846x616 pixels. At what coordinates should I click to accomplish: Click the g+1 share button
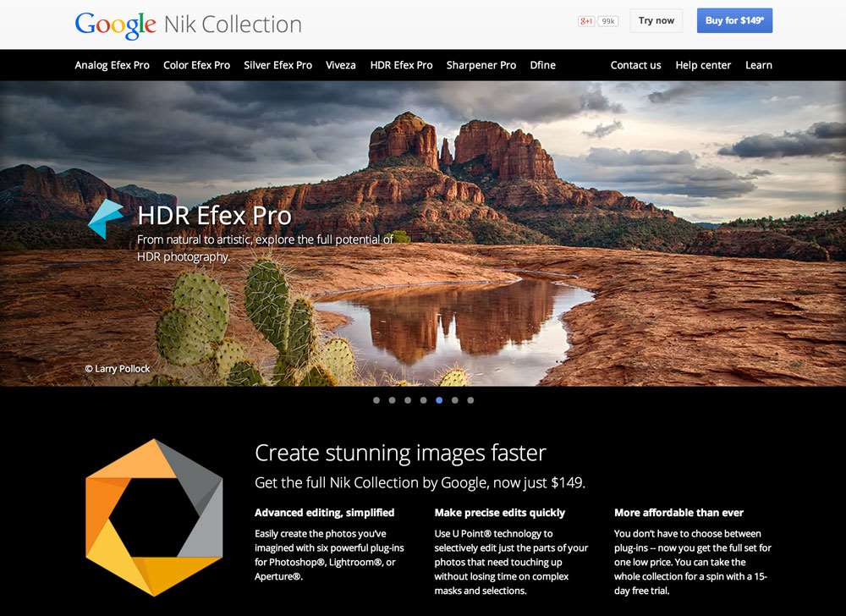(x=587, y=19)
